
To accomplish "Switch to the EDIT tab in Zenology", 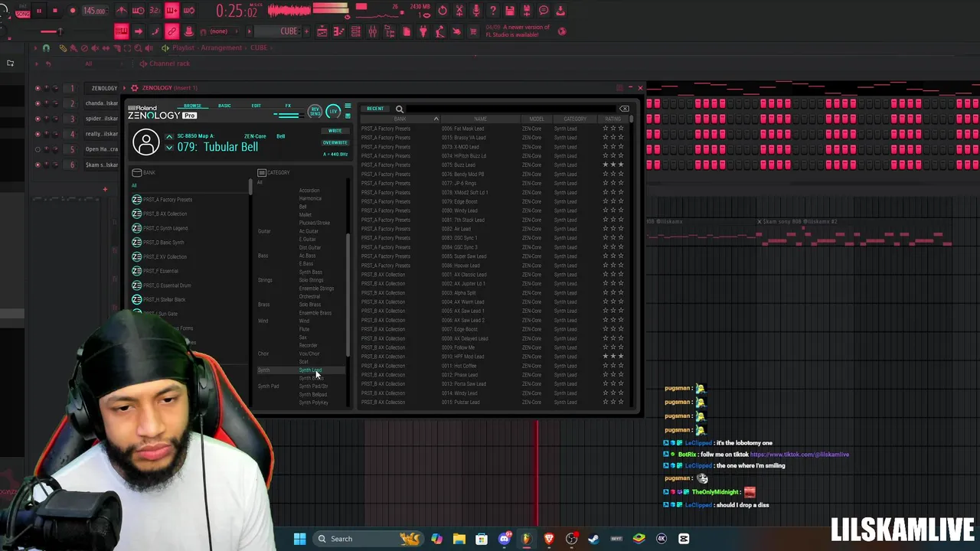I will point(256,106).
